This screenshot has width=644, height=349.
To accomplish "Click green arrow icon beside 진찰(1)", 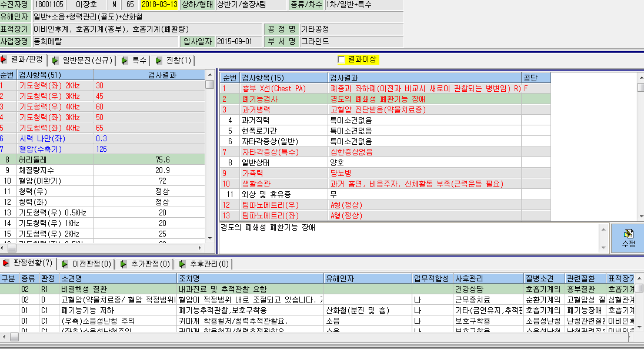I will 159,61.
